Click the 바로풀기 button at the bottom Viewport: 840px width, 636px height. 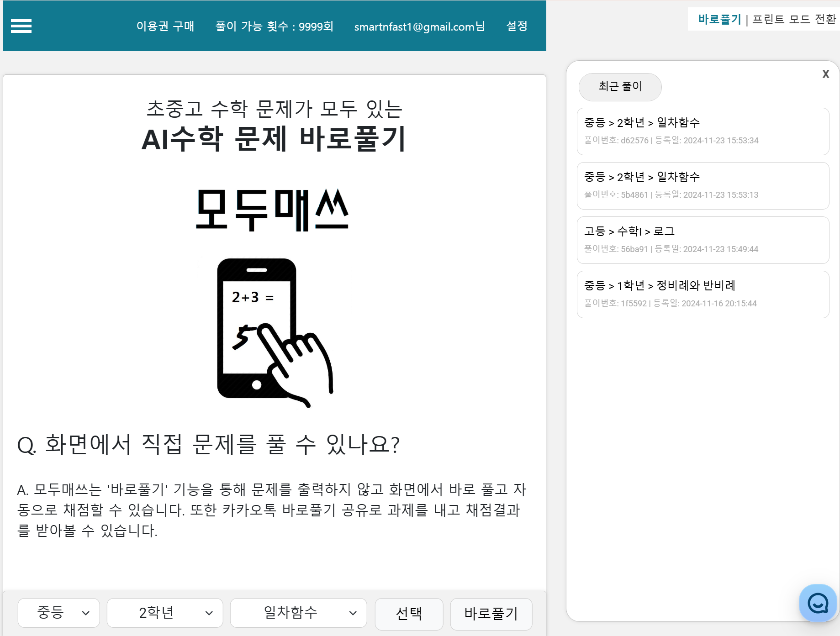coord(491,614)
